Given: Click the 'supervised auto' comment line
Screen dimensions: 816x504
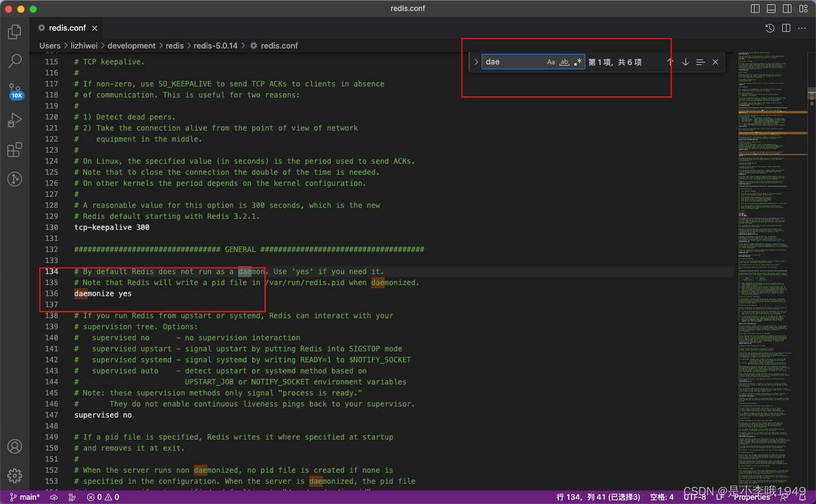Looking at the screenshot, I should (x=220, y=371).
